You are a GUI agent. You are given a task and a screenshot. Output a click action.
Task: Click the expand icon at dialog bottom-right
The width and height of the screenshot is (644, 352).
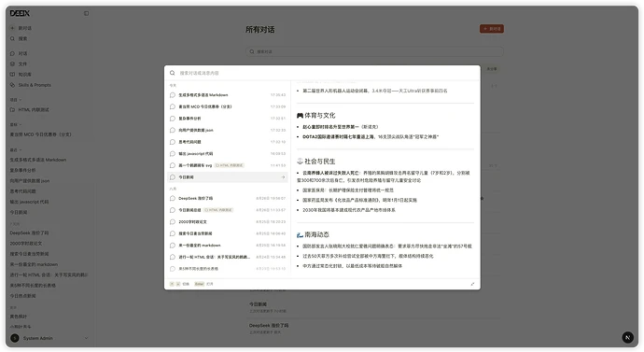(472, 284)
